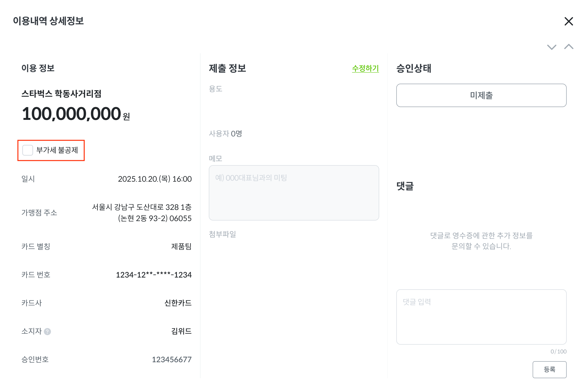Go to previous item with up chevron
The image size is (588, 391).
click(x=569, y=47)
